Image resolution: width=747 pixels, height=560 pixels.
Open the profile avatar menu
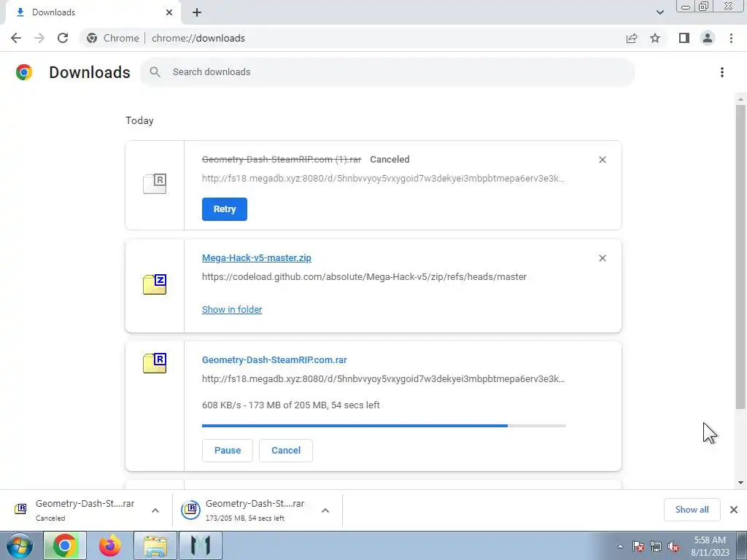tap(708, 38)
